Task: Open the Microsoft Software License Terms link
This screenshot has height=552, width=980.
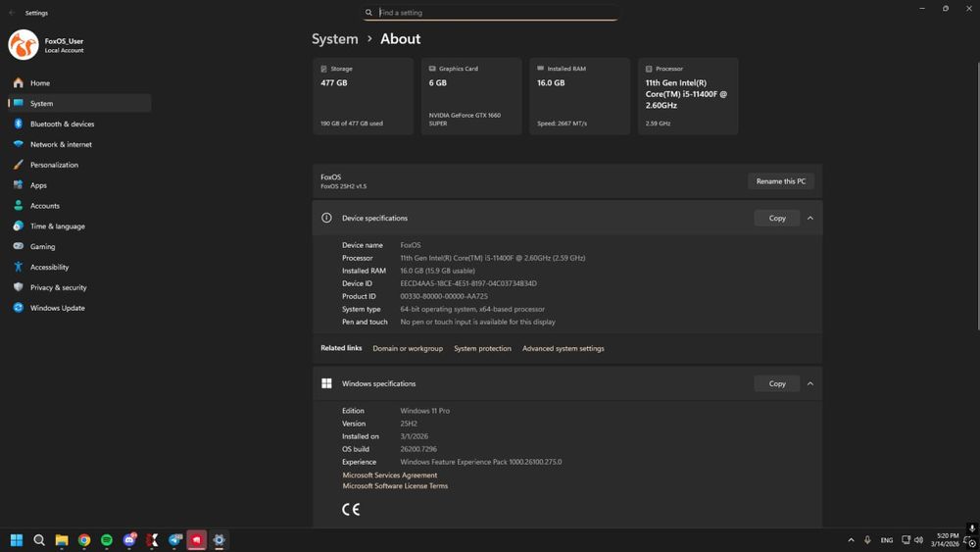Action: tap(395, 486)
